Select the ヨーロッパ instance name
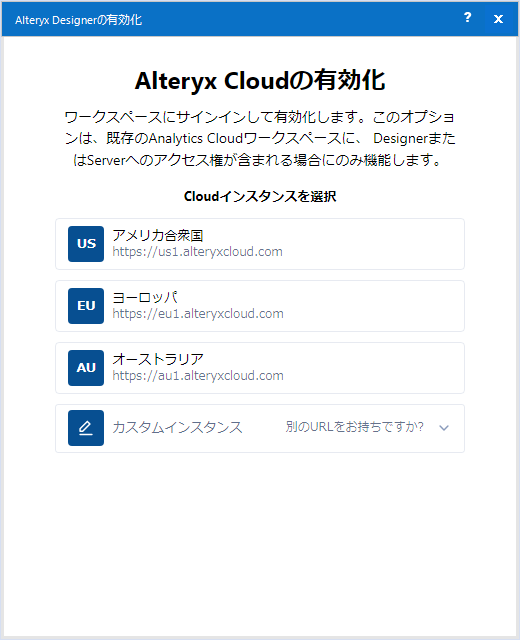 click(145, 298)
